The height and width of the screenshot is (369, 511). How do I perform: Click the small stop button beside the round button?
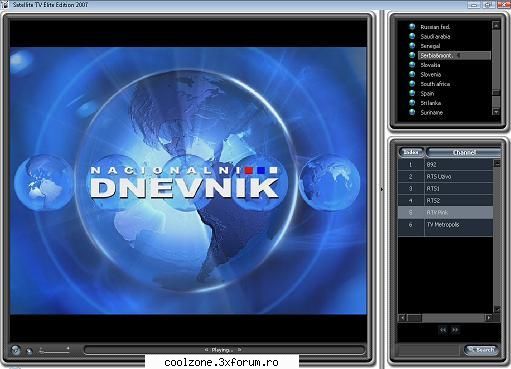tap(30, 350)
